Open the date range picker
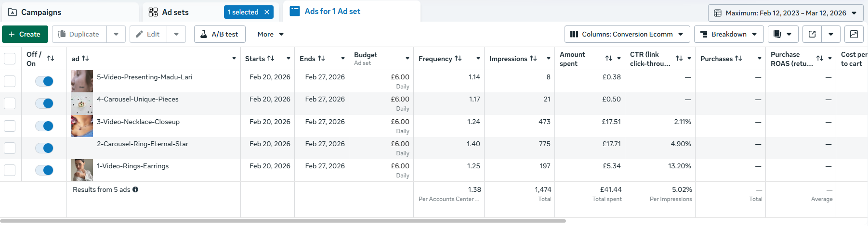 pos(785,13)
